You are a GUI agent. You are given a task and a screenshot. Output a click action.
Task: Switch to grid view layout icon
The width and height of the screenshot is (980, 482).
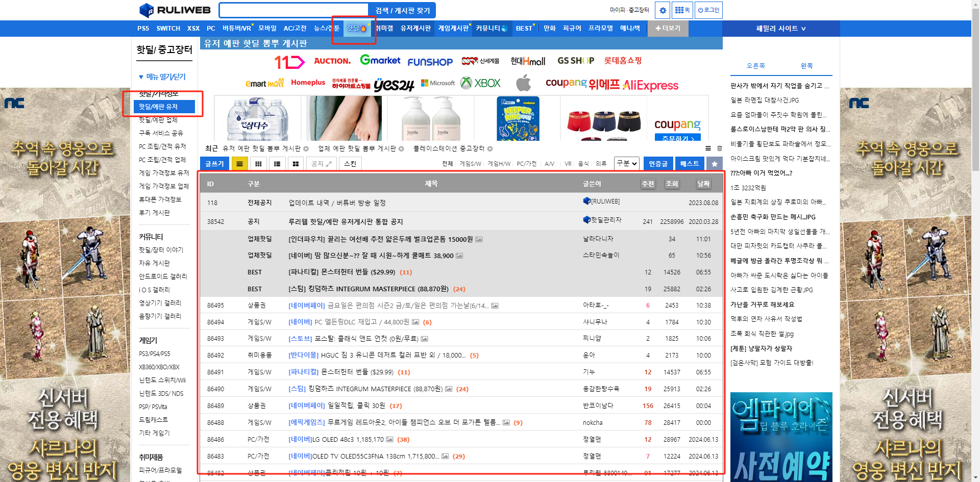click(x=259, y=163)
